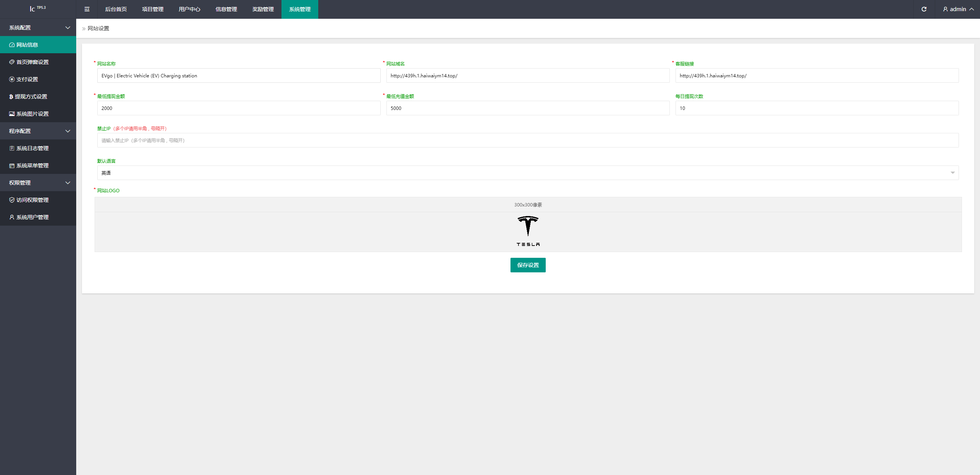Click the 300x300像素 hint text
980x475 pixels.
[528, 205]
